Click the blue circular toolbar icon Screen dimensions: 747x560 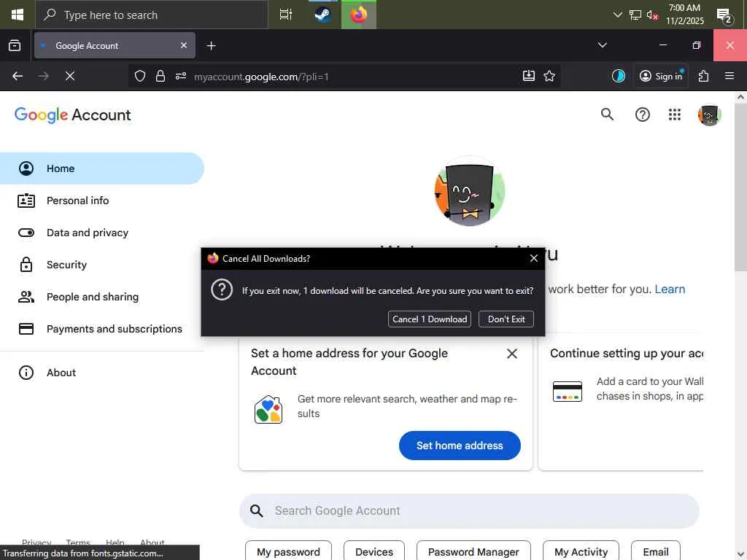(x=619, y=76)
